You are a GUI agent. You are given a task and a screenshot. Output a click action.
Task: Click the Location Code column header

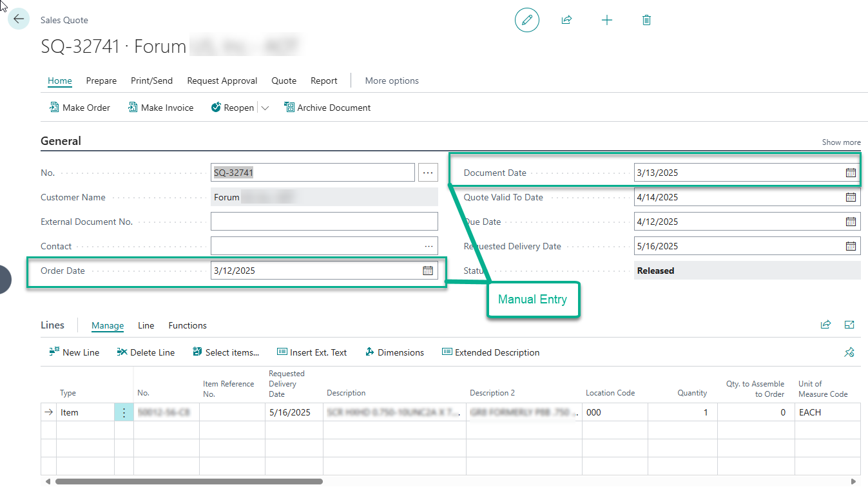(610, 393)
